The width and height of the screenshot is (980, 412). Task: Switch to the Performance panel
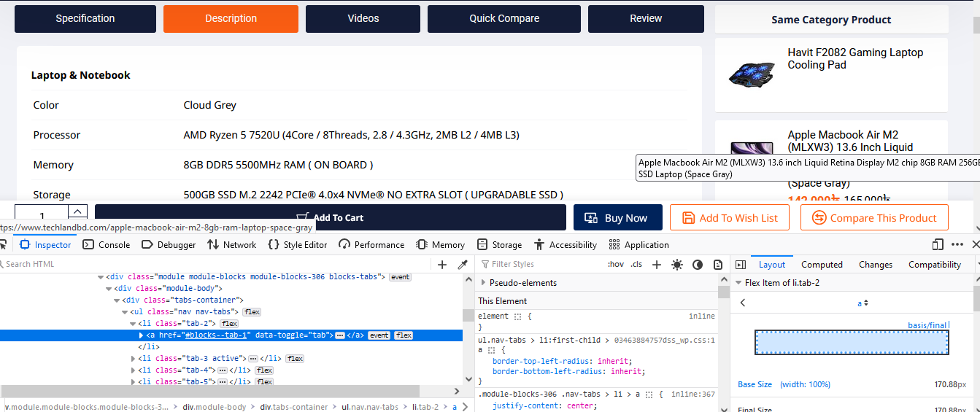[x=371, y=245]
